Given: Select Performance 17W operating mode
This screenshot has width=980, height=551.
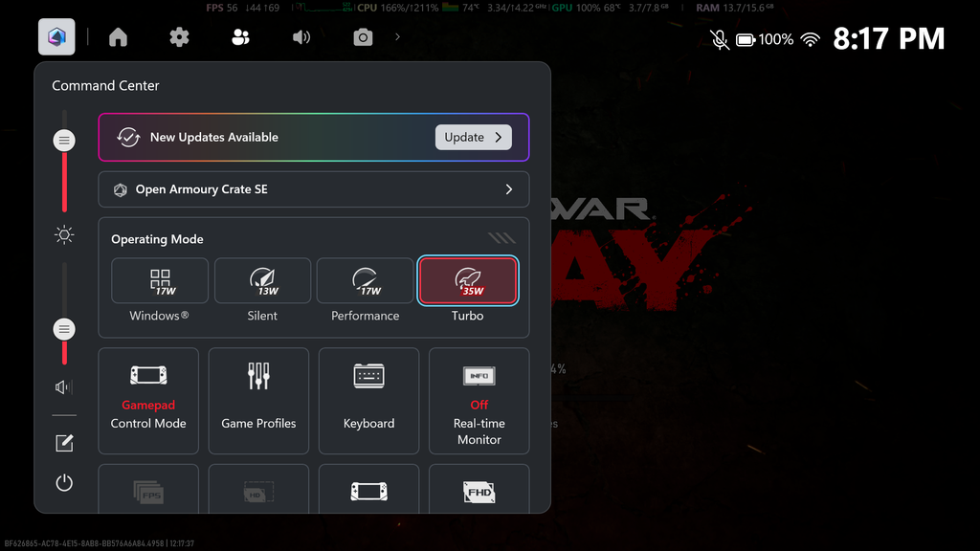Looking at the screenshot, I should (365, 280).
